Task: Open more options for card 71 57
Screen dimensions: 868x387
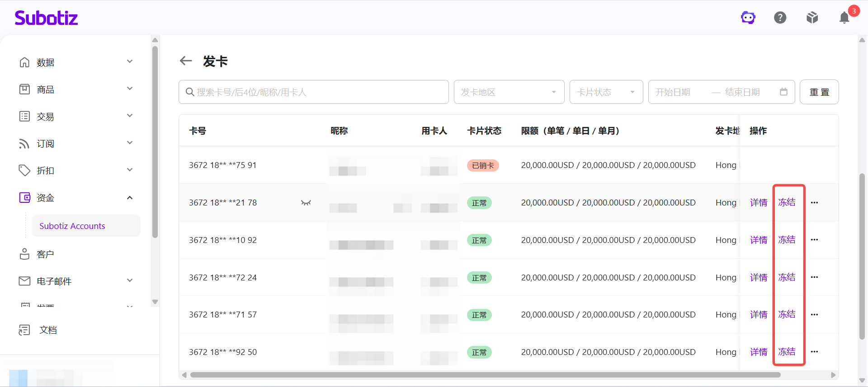Action: click(814, 315)
